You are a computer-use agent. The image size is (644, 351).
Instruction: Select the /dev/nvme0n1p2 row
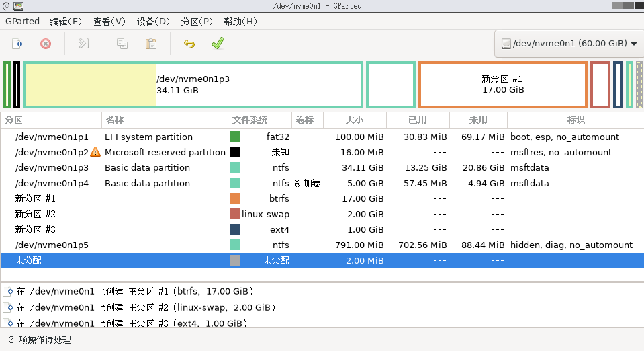click(x=322, y=152)
